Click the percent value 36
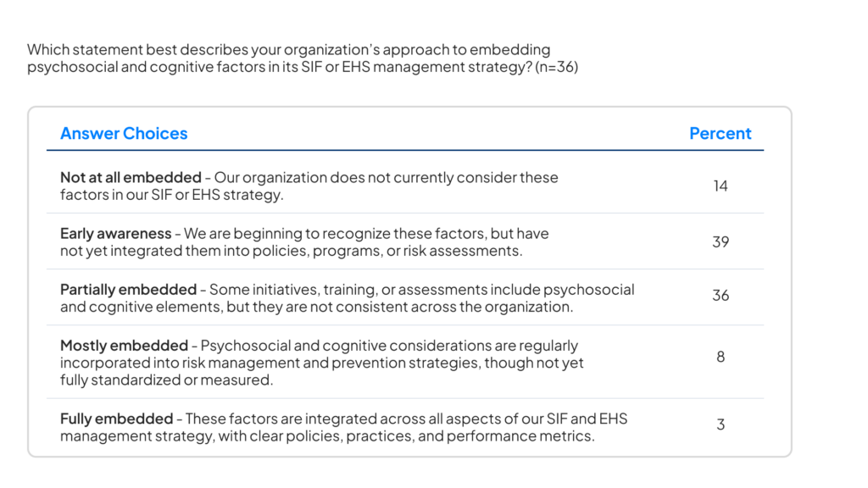Screen dimensions: 868x488 point(721,296)
